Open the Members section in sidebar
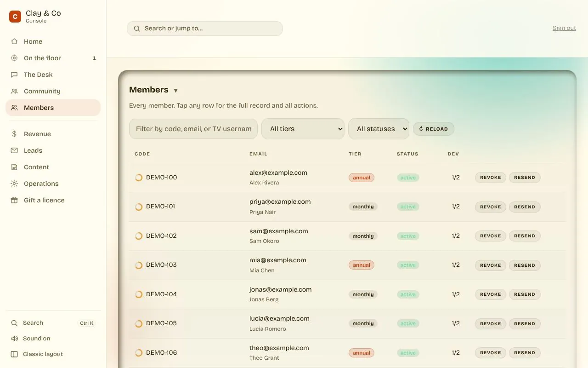Image resolution: width=588 pixels, height=368 pixels. pyautogui.click(x=53, y=108)
